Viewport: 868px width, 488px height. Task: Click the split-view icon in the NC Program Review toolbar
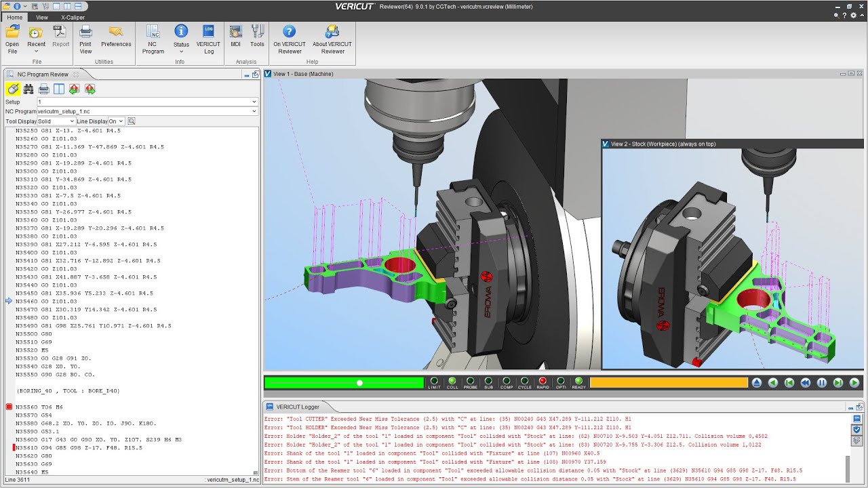(59, 89)
